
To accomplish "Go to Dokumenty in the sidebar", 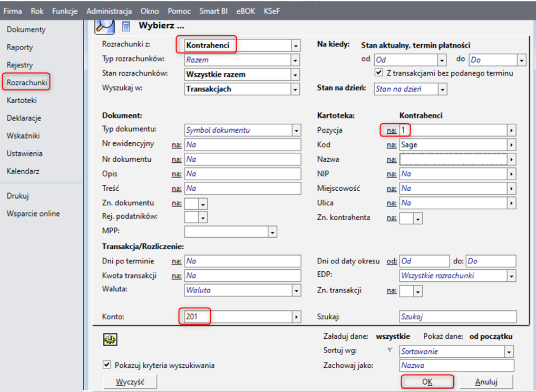I will [x=26, y=30].
